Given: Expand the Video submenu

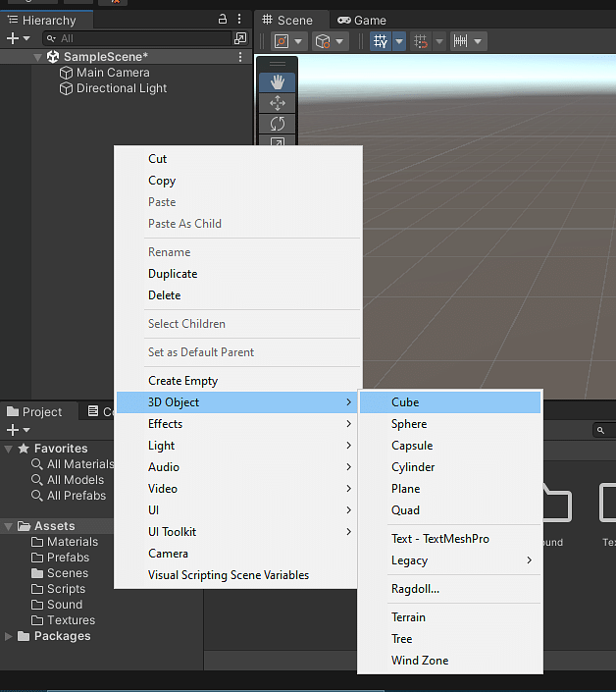Looking at the screenshot, I should click(x=236, y=489).
